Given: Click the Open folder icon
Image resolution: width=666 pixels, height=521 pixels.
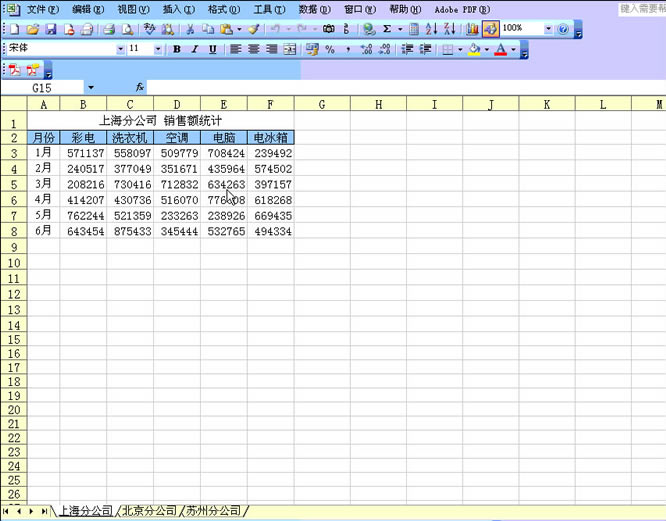Looking at the screenshot, I should coord(33,29).
